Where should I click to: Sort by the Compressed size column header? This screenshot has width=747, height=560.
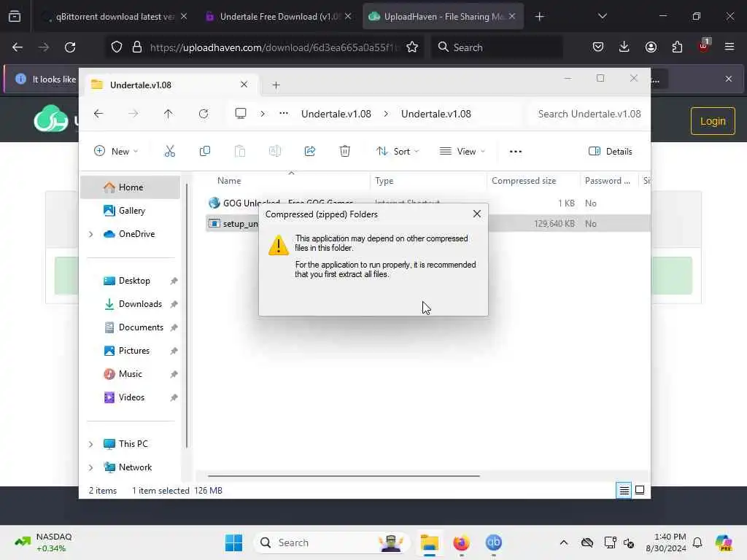(524, 181)
